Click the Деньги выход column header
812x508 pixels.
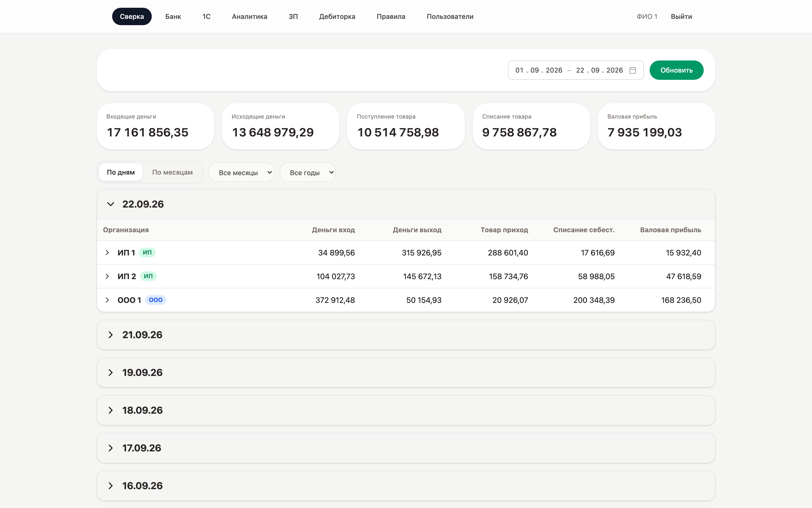[x=417, y=230]
